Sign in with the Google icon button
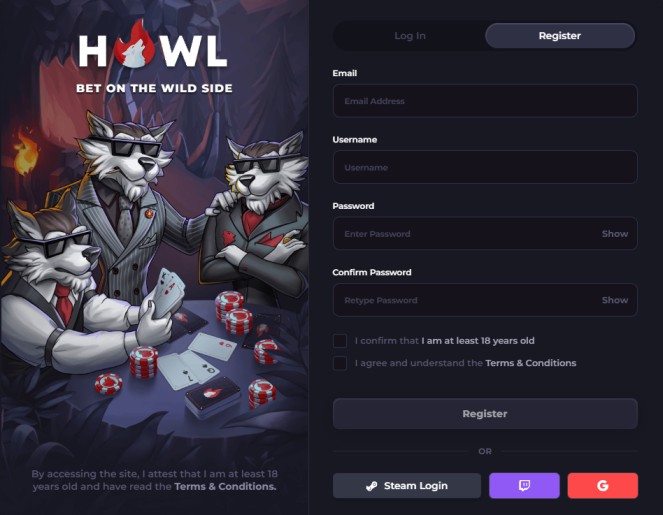This screenshot has width=663, height=515. click(x=603, y=485)
